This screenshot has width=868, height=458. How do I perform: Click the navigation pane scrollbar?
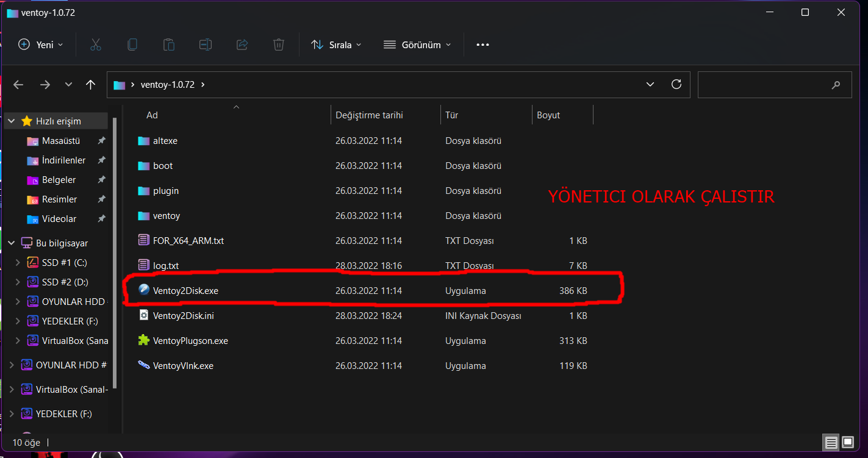[x=115, y=252]
